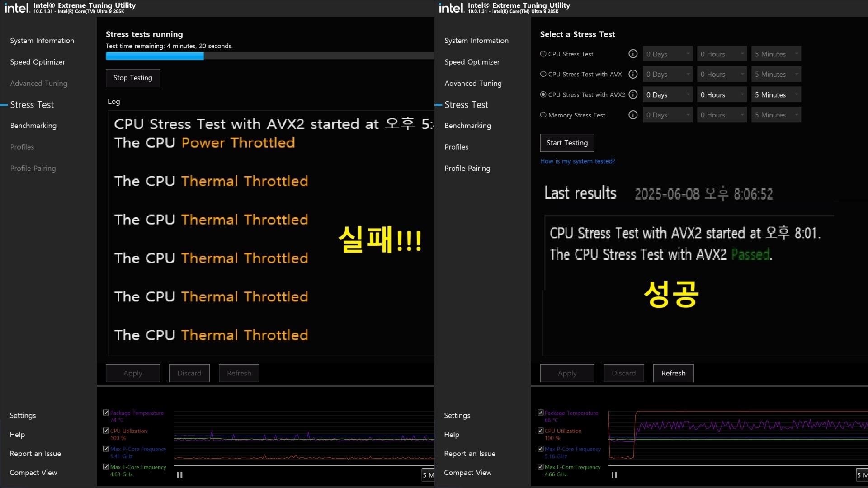
Task: Open Settings in left window sidebar
Action: tap(23, 415)
